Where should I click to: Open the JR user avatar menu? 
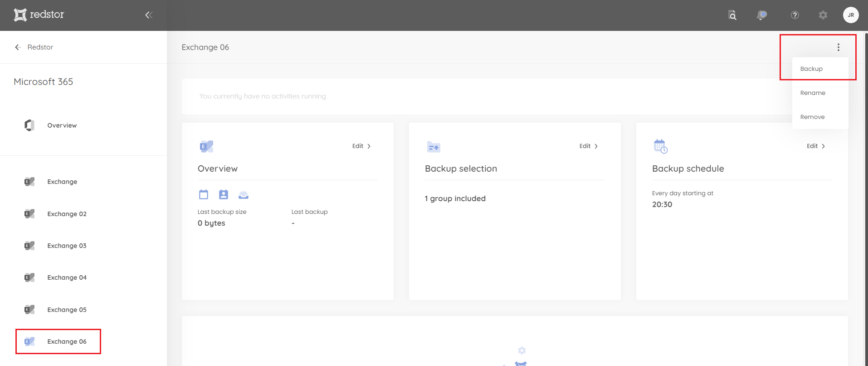(851, 15)
